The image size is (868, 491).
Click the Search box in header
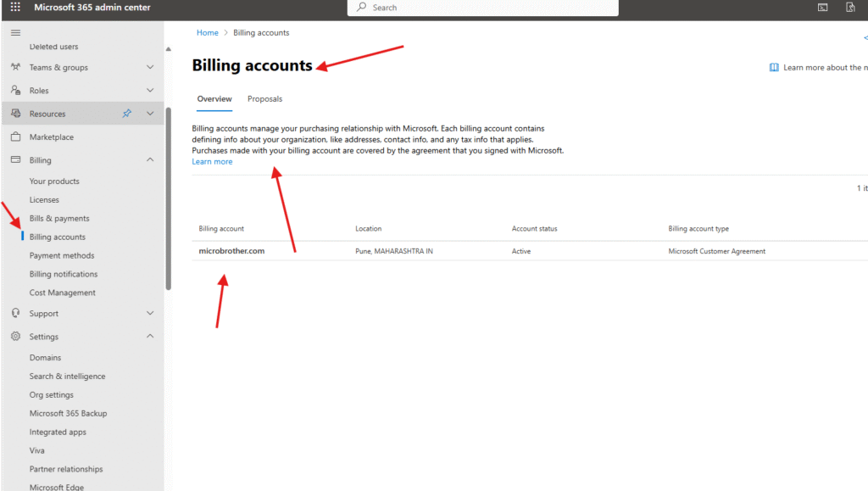click(x=483, y=8)
